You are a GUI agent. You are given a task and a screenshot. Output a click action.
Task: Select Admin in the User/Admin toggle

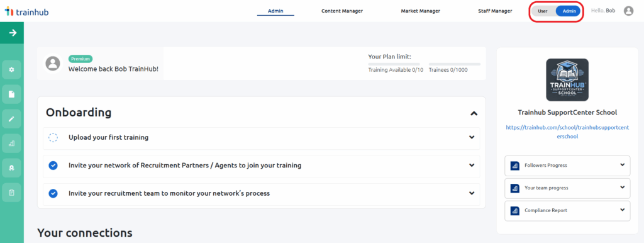[x=569, y=11]
